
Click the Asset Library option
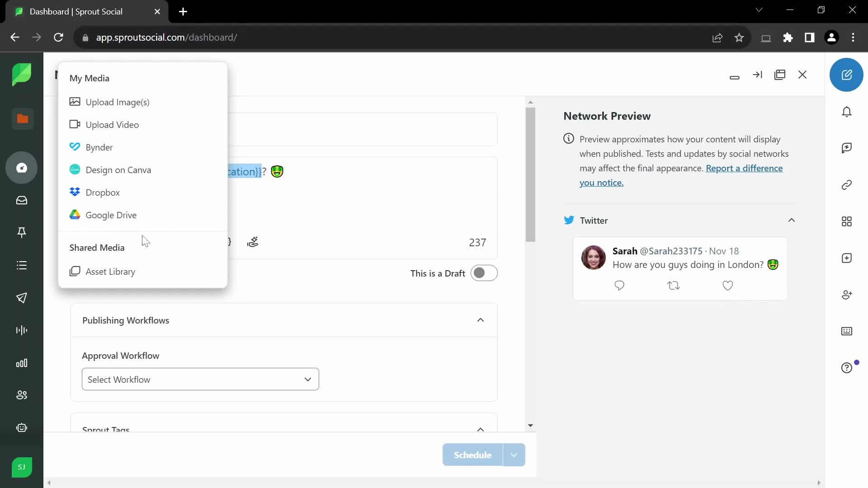[111, 271]
